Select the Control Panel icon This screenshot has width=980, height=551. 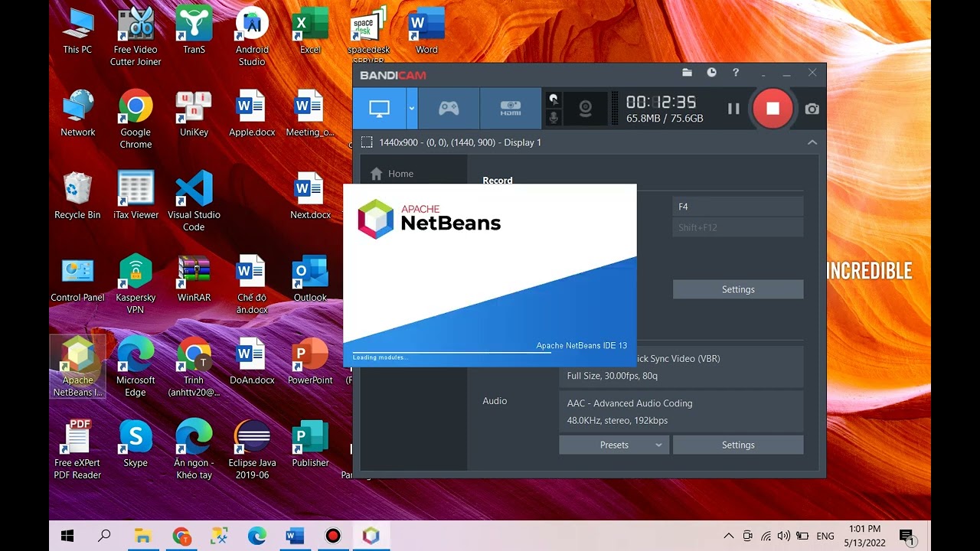point(77,279)
